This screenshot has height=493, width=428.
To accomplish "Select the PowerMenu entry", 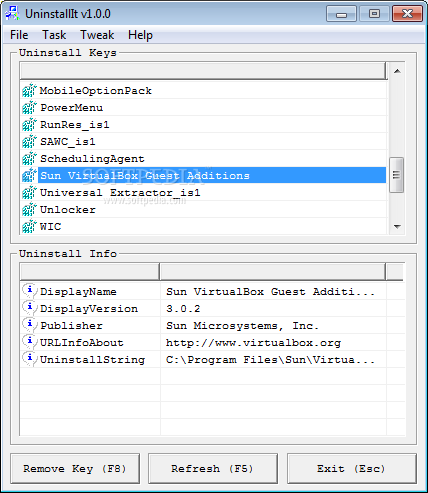I will pyautogui.click(x=71, y=108).
